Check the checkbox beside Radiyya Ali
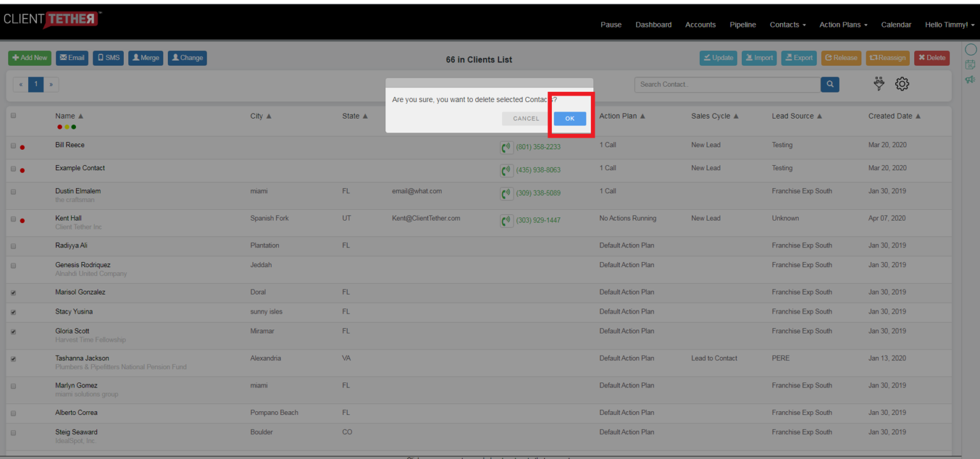This screenshot has width=980, height=459. click(13, 245)
